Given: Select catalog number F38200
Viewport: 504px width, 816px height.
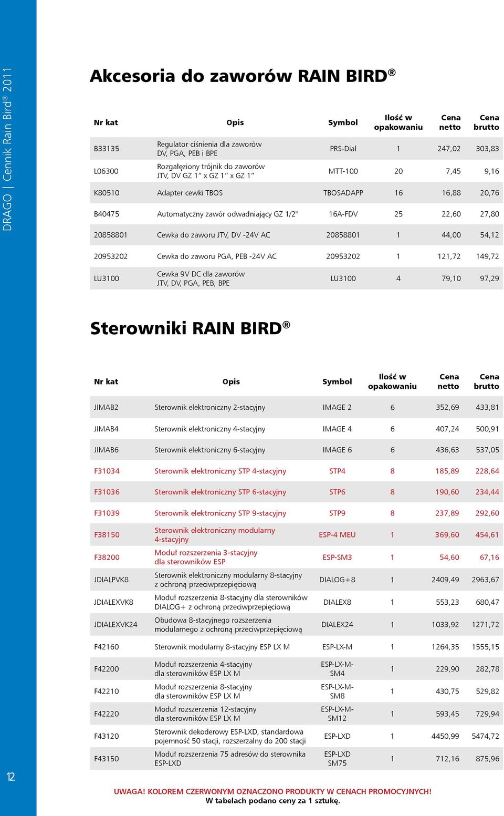Looking at the screenshot, I should 107,557.
